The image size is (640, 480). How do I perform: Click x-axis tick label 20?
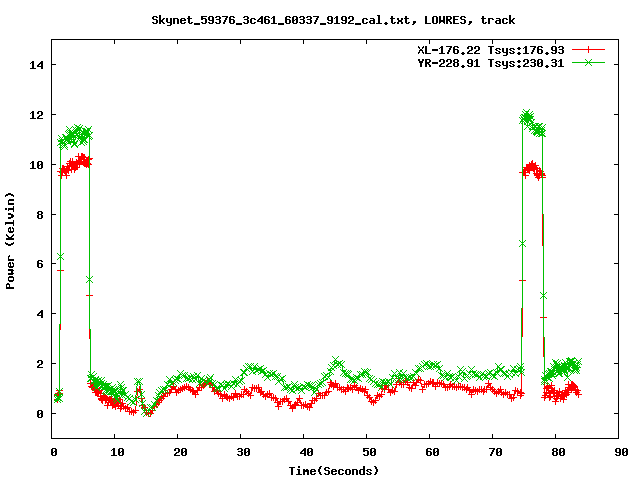pyautogui.click(x=180, y=452)
